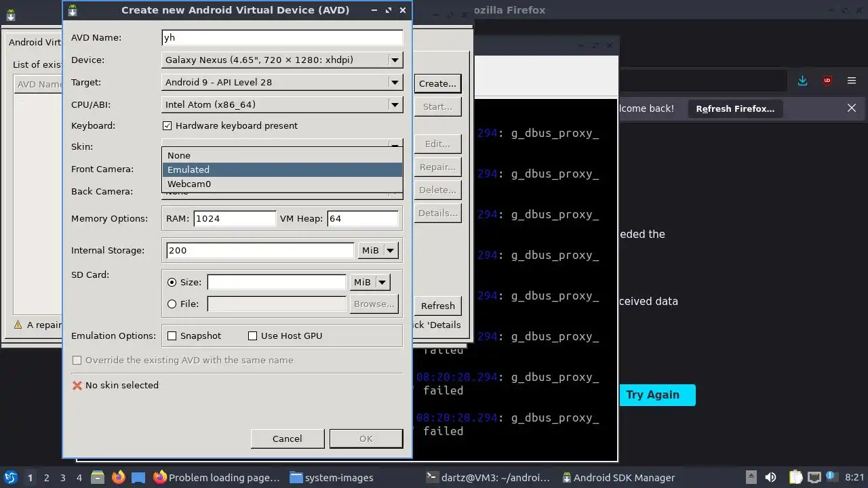Screen dimensions: 868x488
Task: Launch Firefox from the panel quick-launch
Action: [x=119, y=478]
